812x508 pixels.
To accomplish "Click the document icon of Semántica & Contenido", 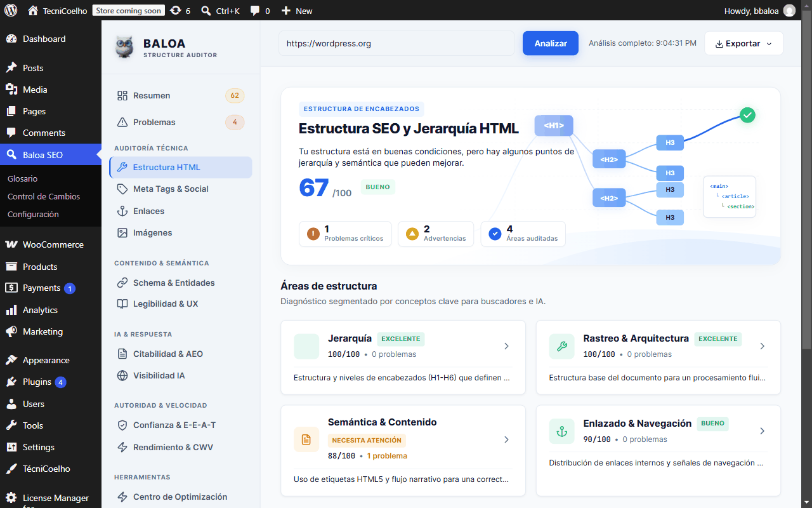I will click(x=306, y=439).
